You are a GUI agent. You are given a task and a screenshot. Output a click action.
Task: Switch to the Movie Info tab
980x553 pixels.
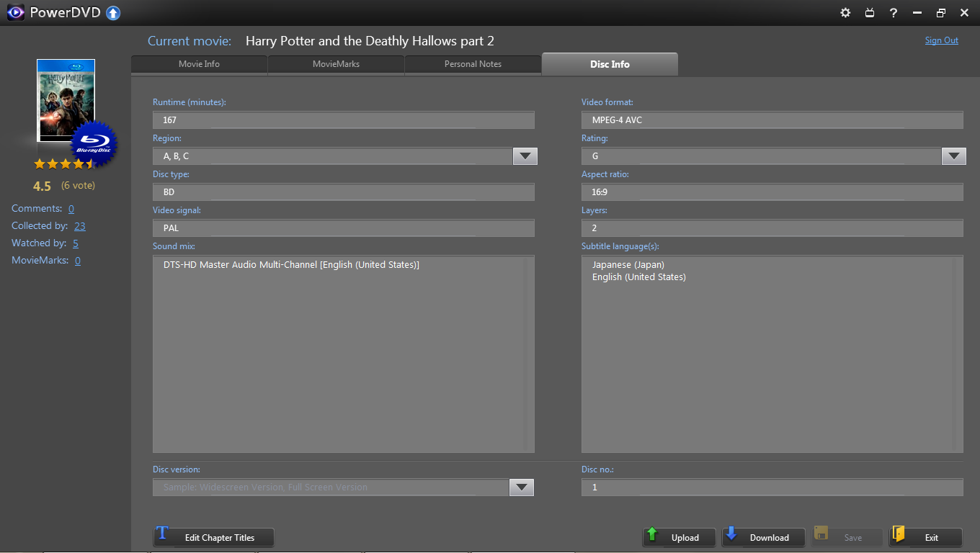point(199,64)
